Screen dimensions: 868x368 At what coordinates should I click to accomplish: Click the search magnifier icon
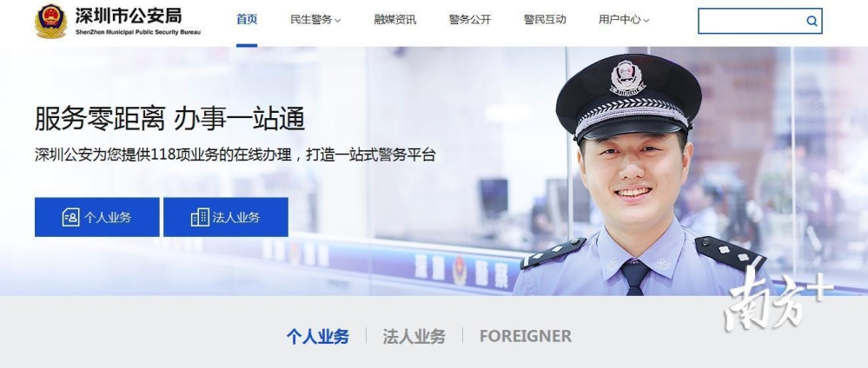click(812, 21)
